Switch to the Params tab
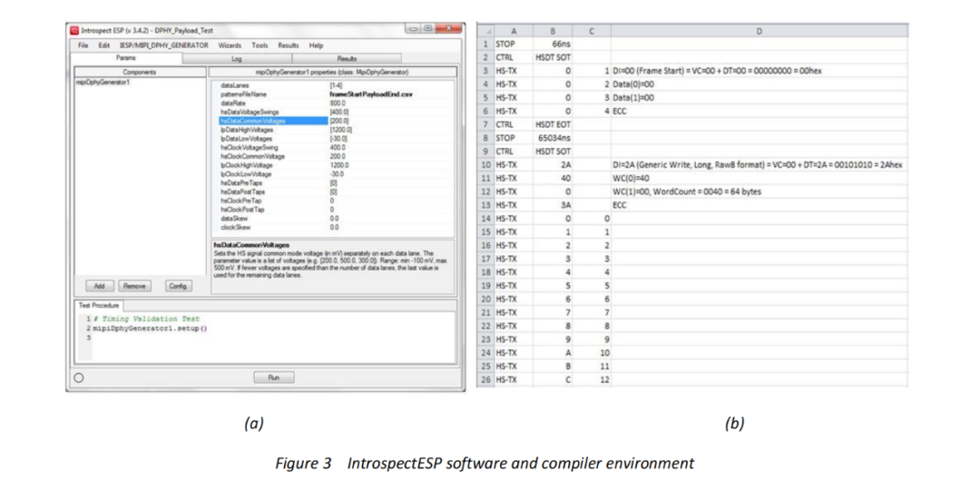Image resolution: width=980 pixels, height=491 pixels. coord(127,57)
